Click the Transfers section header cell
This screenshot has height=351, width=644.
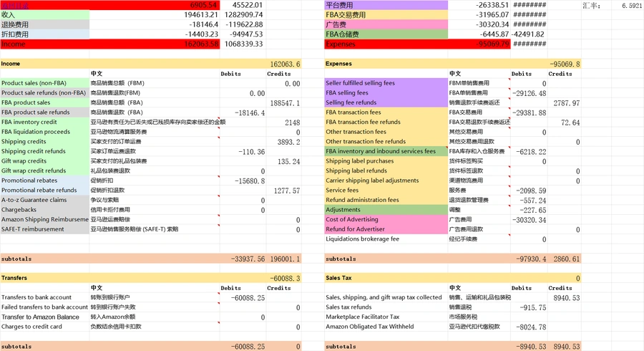pos(45,278)
